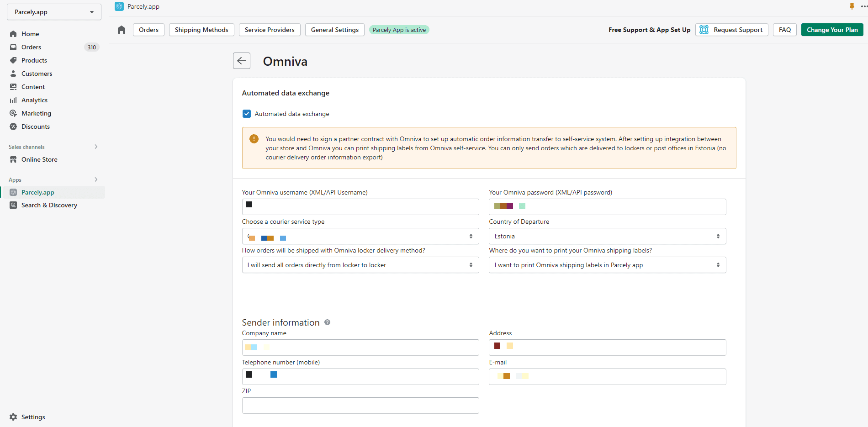
Task: Go to Search & Discovery app
Action: (x=49, y=205)
